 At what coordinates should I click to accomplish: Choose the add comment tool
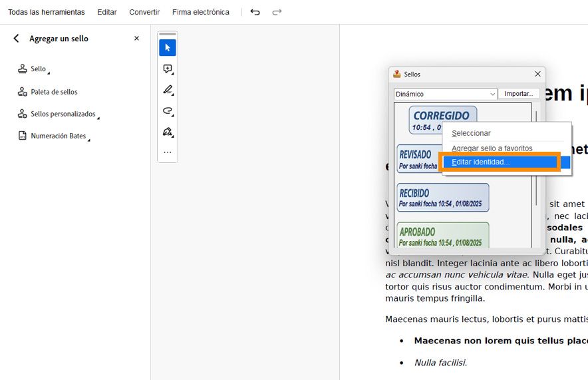pos(167,69)
